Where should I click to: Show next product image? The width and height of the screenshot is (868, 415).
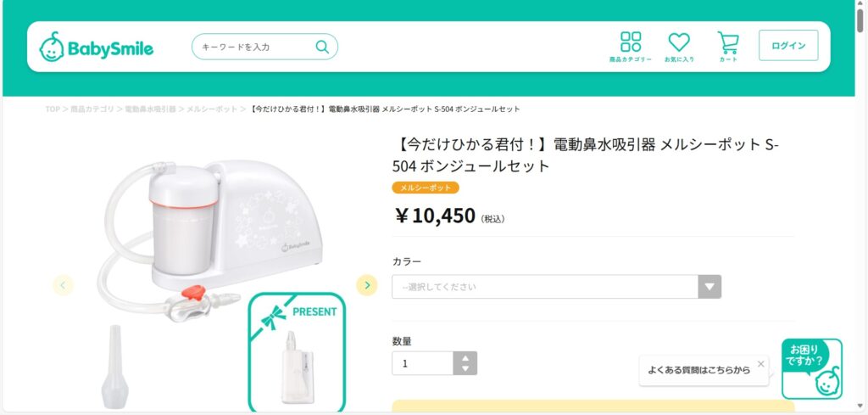coord(366,285)
